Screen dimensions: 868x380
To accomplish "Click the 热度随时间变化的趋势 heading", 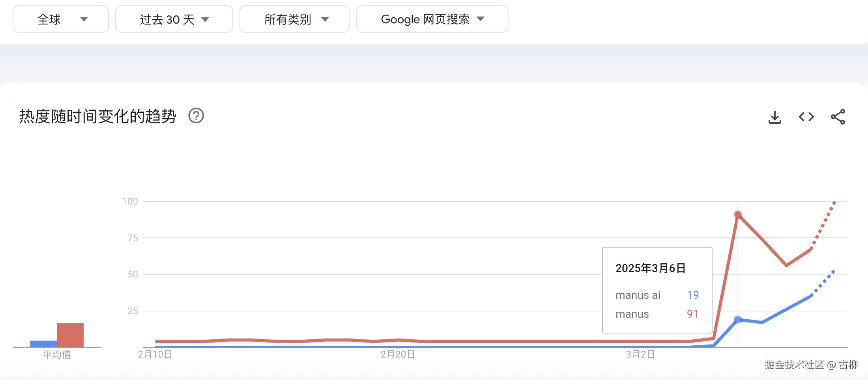I will click(x=98, y=116).
